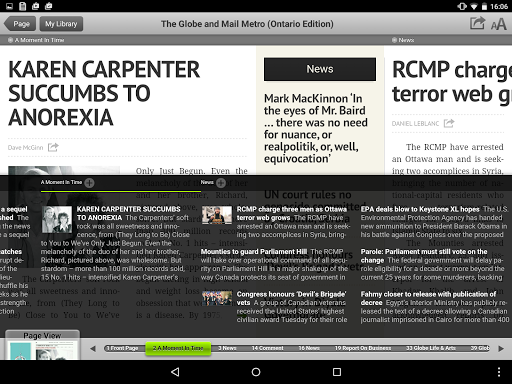Tap the Dave McGinn byline
The width and height of the screenshot is (512, 384).
(26, 147)
